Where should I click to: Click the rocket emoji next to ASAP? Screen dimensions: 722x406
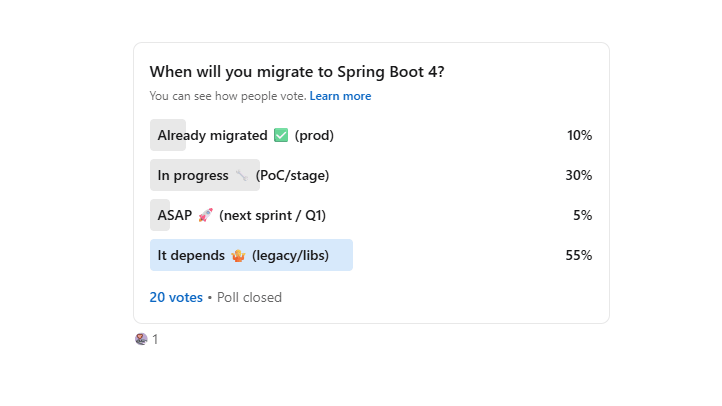coord(206,215)
